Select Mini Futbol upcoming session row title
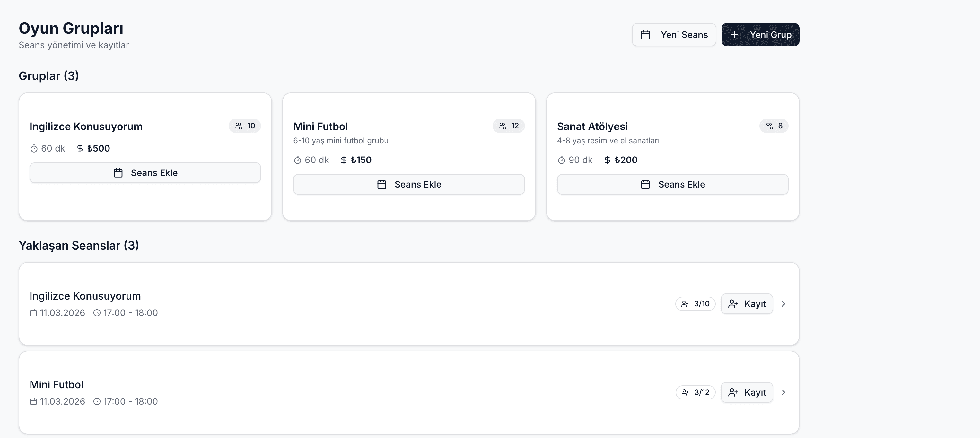This screenshot has height=438, width=980. point(56,385)
